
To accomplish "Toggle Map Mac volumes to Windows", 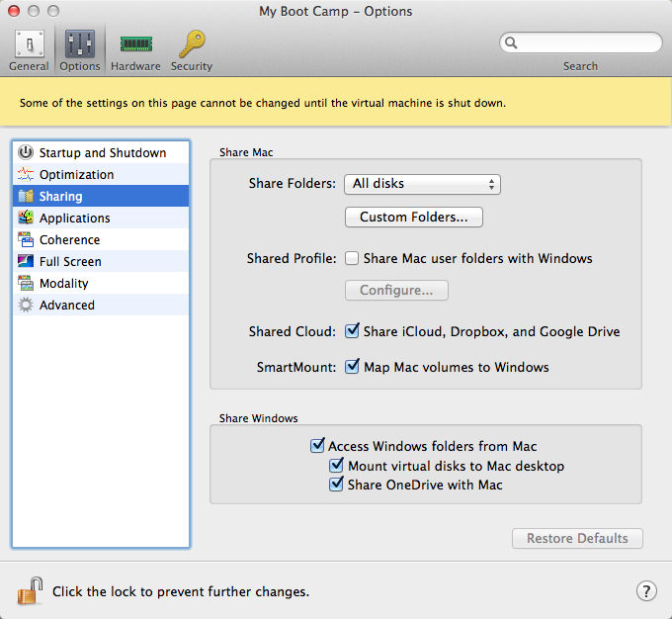I will click(x=352, y=367).
